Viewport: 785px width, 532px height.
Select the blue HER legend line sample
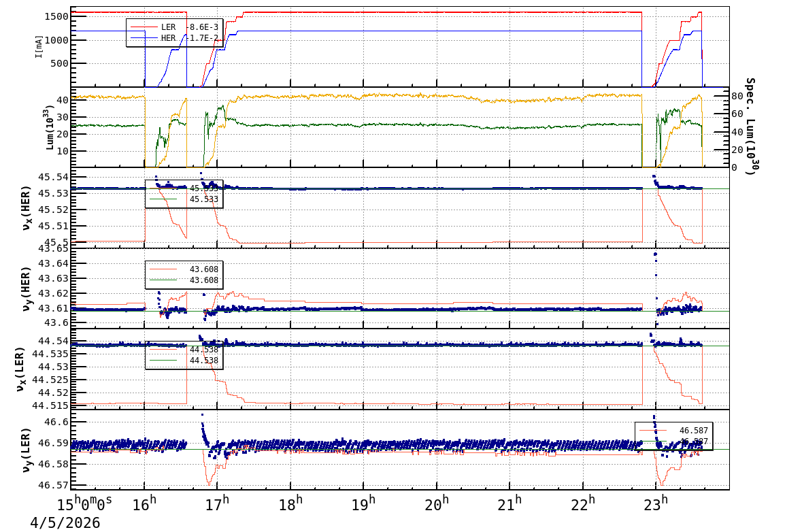[144, 38]
